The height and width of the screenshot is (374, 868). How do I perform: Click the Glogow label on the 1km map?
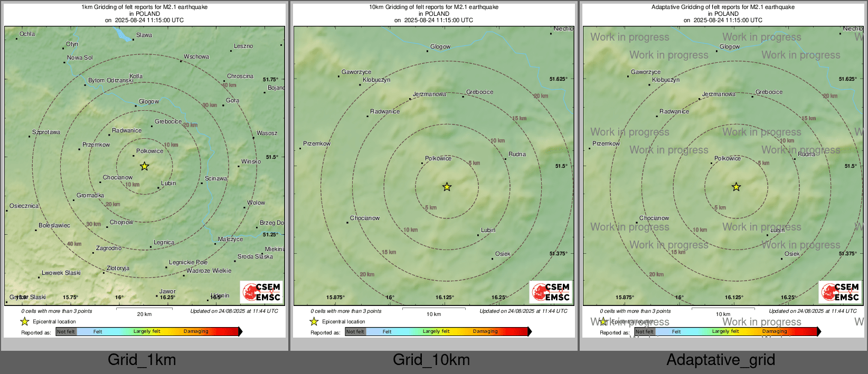[149, 101]
